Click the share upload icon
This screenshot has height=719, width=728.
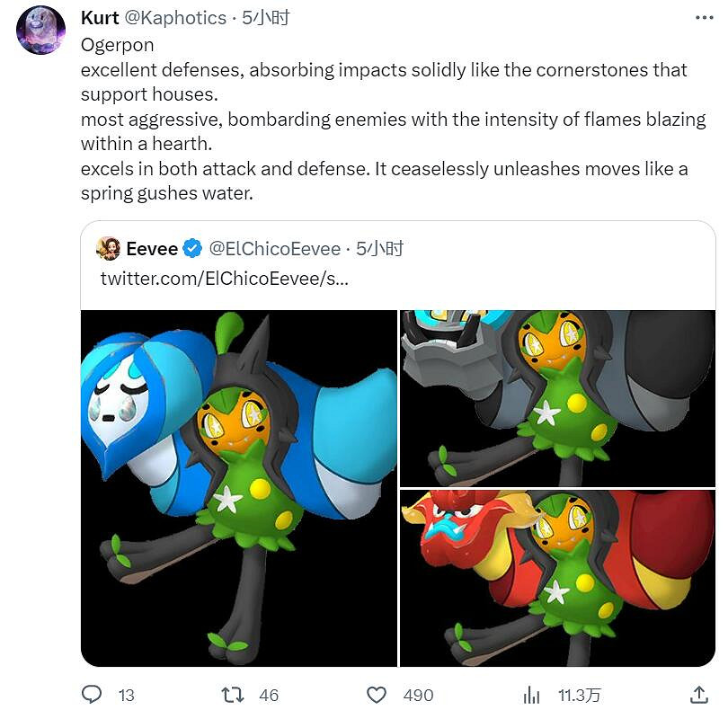click(x=698, y=695)
